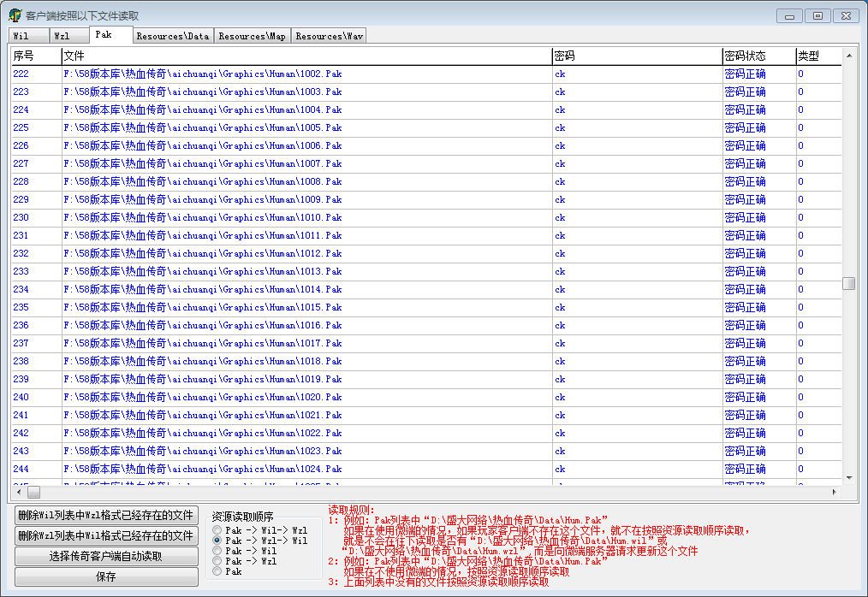This screenshot has height=597, width=868.
Task: Select row 230 with file 1010.Pak
Action: [x=203, y=217]
